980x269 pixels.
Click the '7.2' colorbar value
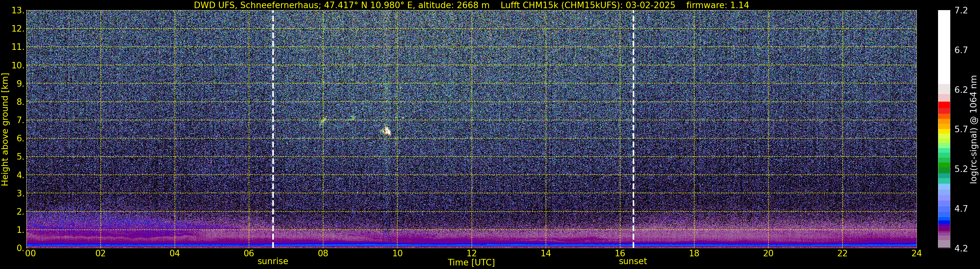click(961, 11)
